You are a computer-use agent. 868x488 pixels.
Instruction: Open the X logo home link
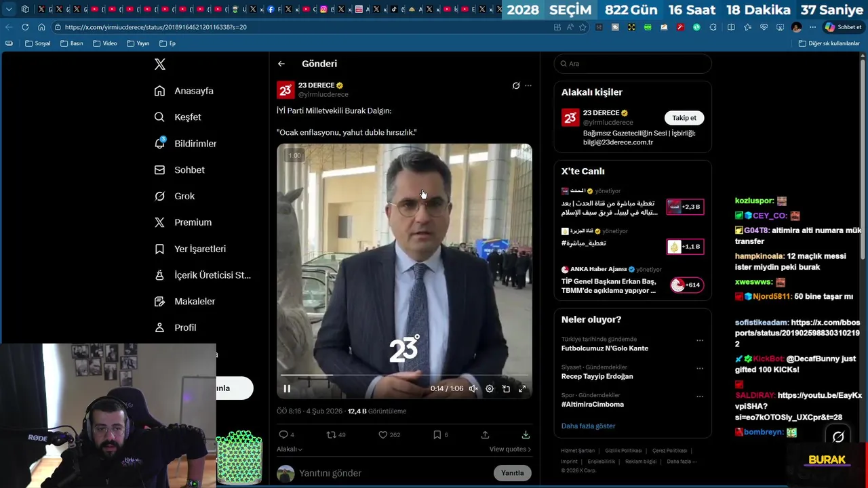(160, 64)
